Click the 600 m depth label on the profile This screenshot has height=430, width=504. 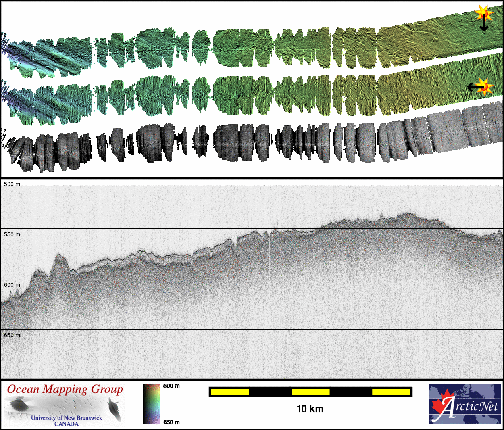pos(12,285)
